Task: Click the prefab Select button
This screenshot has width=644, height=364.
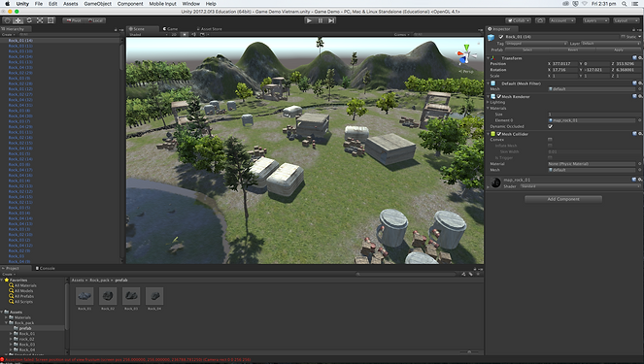Action: pos(527,50)
